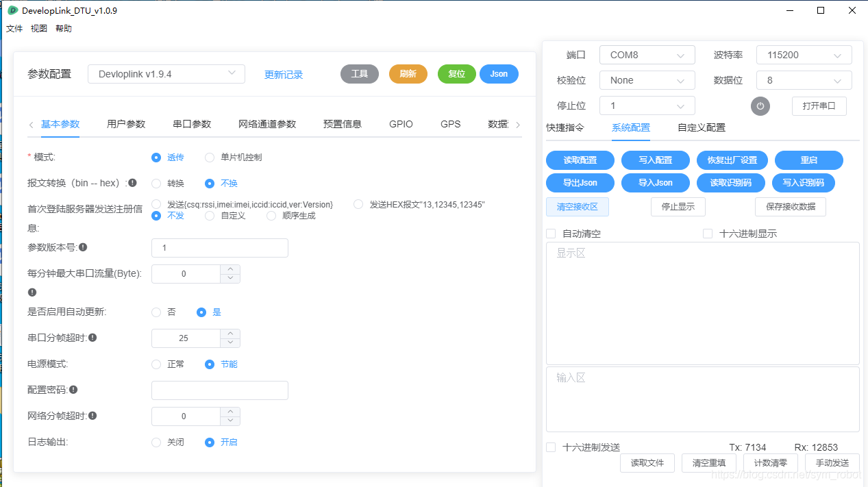Switch to the GPIO tab
The width and height of the screenshot is (868, 487).
401,124
